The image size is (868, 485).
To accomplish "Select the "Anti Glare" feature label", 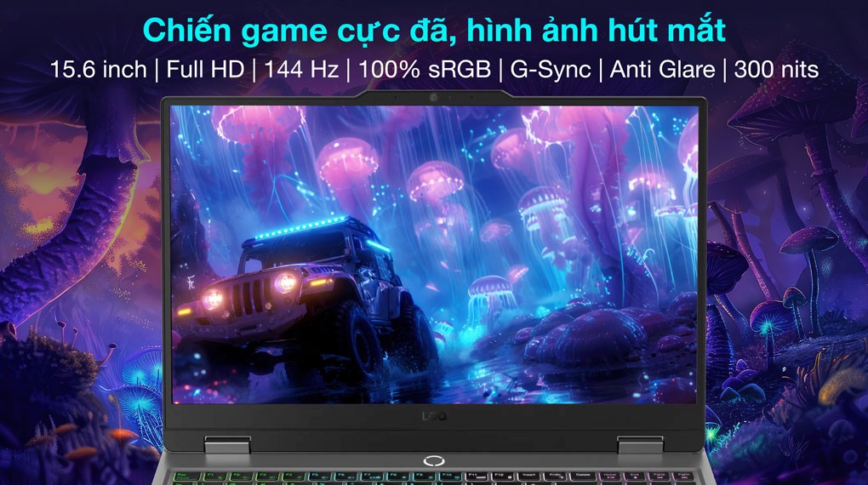I will [x=662, y=70].
